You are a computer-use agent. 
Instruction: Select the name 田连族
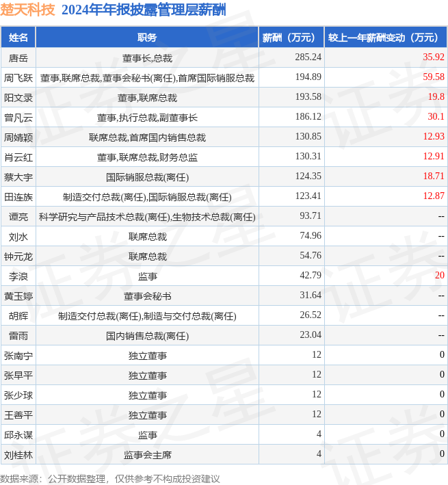tap(18, 197)
